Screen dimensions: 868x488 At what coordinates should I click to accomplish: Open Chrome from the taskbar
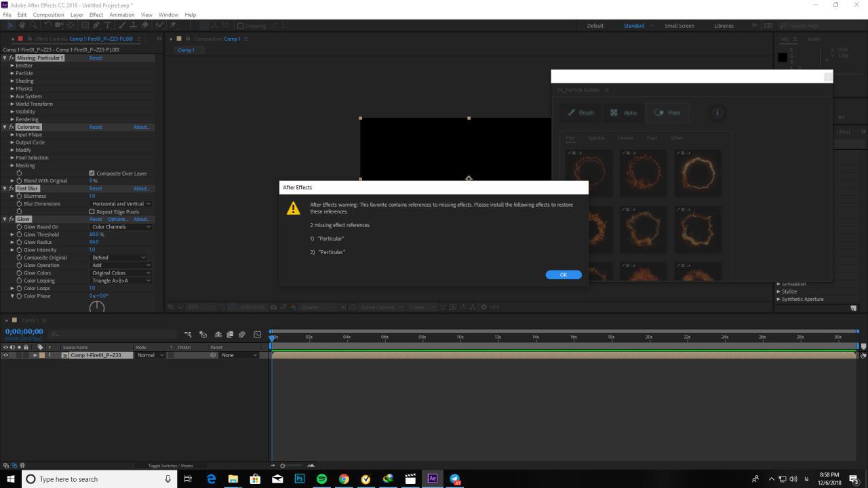[344, 479]
